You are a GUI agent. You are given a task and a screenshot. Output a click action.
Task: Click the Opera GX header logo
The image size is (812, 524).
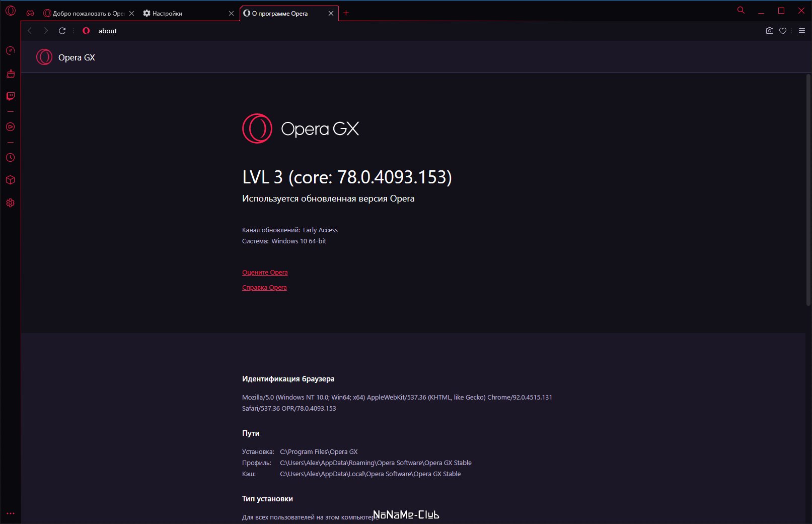click(x=66, y=57)
